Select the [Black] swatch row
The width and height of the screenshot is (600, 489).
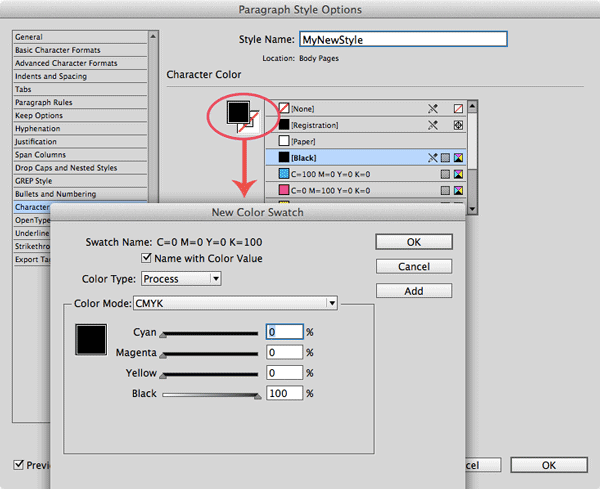click(366, 158)
